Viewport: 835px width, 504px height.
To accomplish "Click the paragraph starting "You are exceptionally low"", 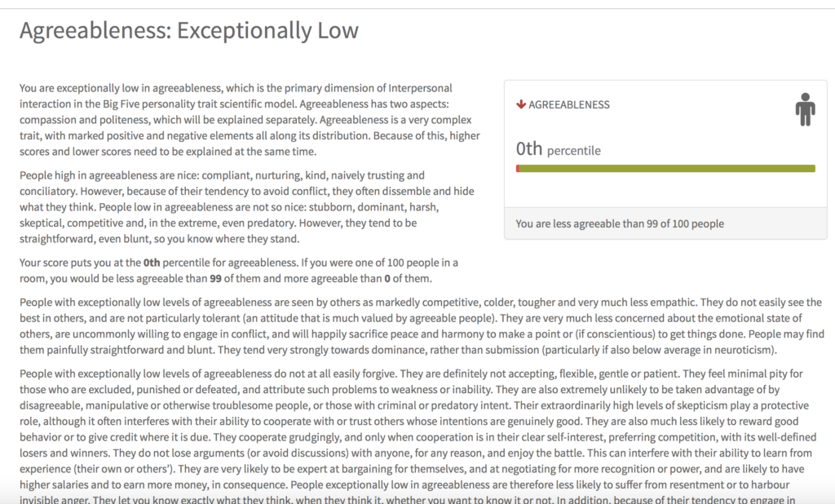I will point(250,120).
